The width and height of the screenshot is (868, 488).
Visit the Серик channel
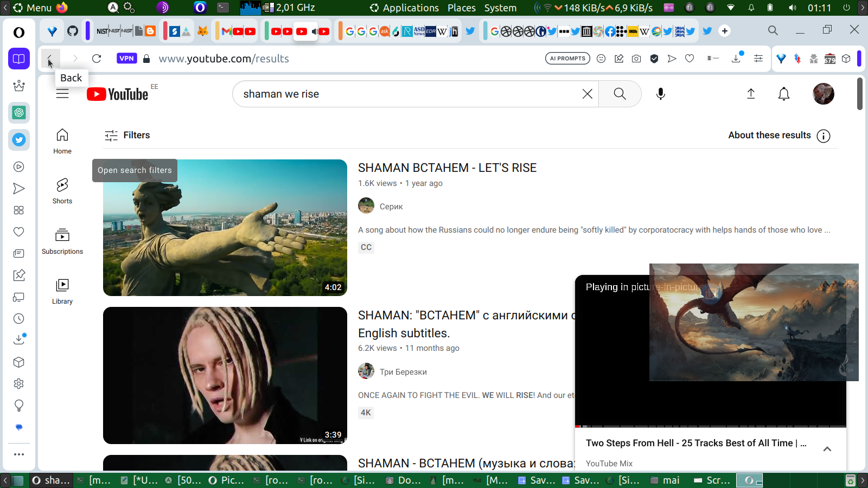[x=391, y=207]
